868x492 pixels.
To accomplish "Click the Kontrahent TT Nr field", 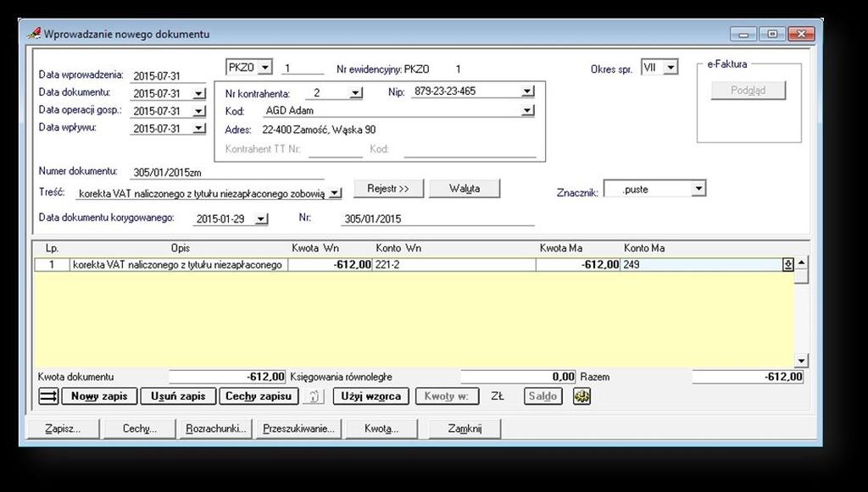I will [x=336, y=149].
